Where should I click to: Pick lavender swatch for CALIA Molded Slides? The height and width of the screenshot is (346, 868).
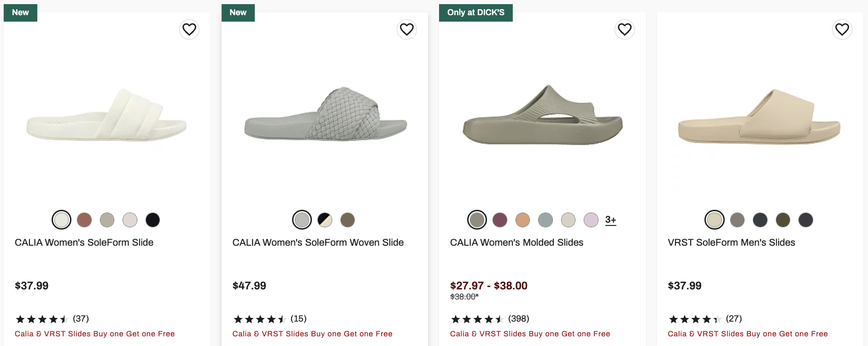coord(591,220)
